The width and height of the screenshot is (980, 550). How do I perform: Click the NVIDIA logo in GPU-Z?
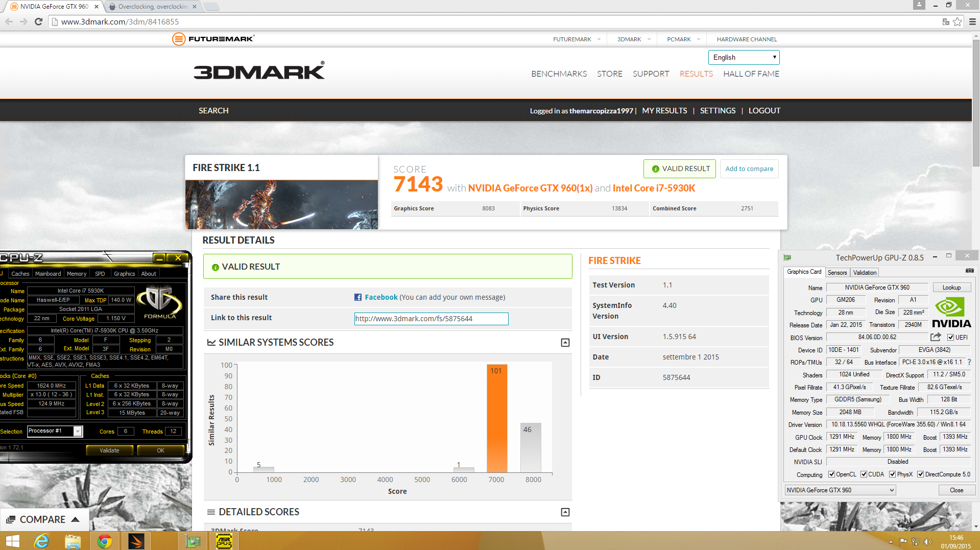pyautogui.click(x=951, y=313)
